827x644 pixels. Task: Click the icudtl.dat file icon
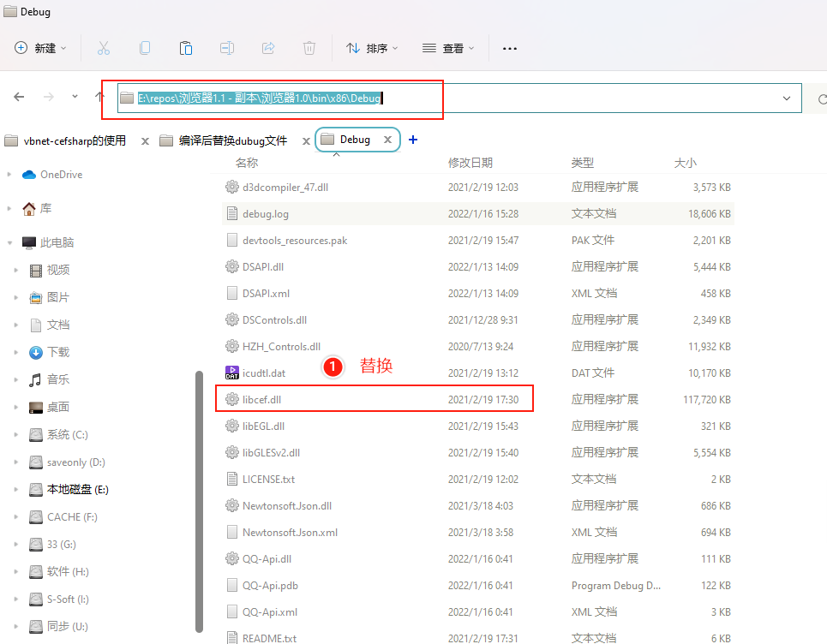tap(232, 373)
